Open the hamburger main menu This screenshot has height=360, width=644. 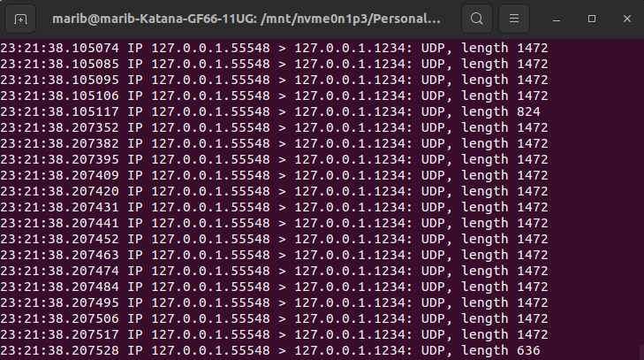tap(515, 18)
